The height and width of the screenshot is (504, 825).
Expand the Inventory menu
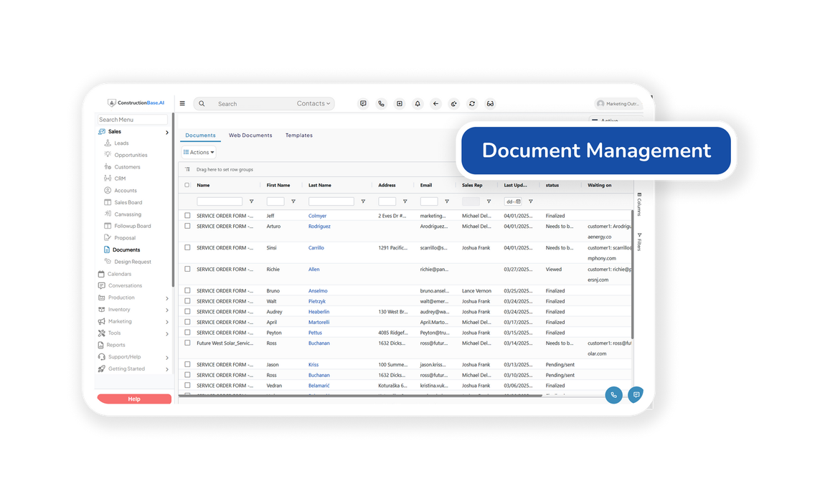(133, 310)
